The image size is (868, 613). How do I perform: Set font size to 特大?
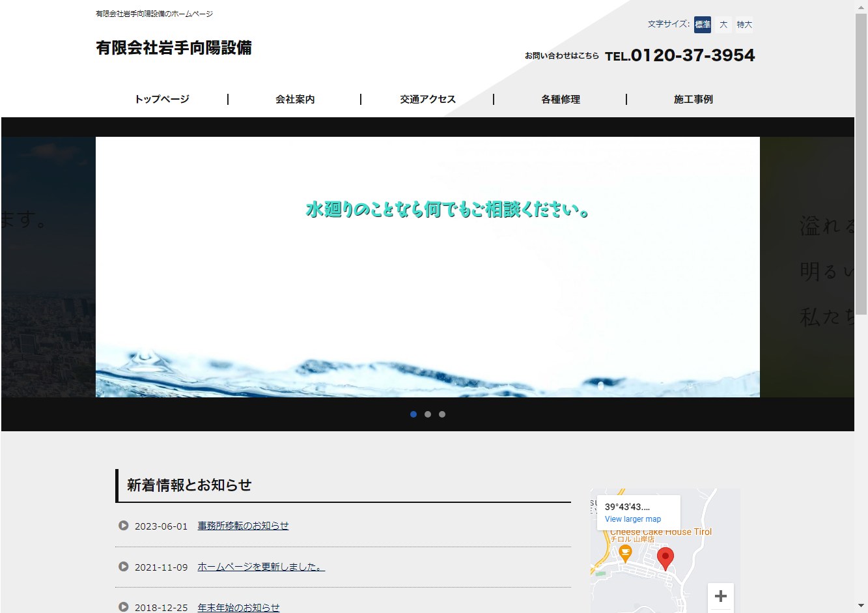pyautogui.click(x=744, y=25)
